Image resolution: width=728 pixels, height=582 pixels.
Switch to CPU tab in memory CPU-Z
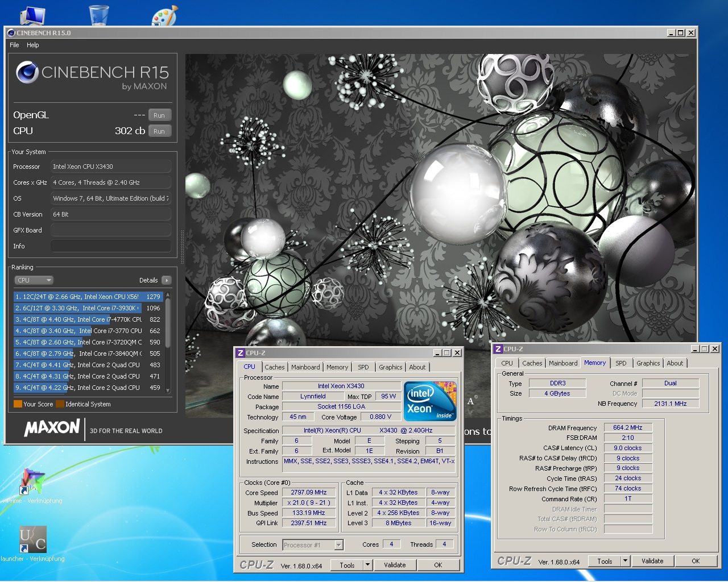(x=507, y=363)
